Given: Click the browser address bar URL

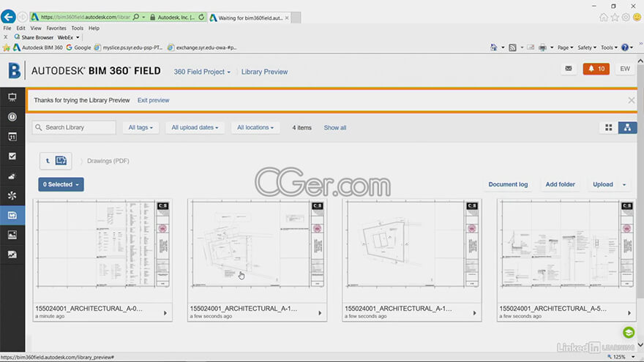Looking at the screenshot, I should (x=86, y=18).
